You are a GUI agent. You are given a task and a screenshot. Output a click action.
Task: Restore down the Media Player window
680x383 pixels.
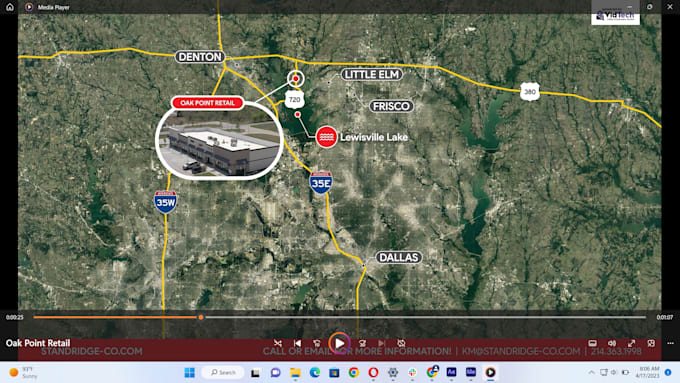tap(650, 7)
